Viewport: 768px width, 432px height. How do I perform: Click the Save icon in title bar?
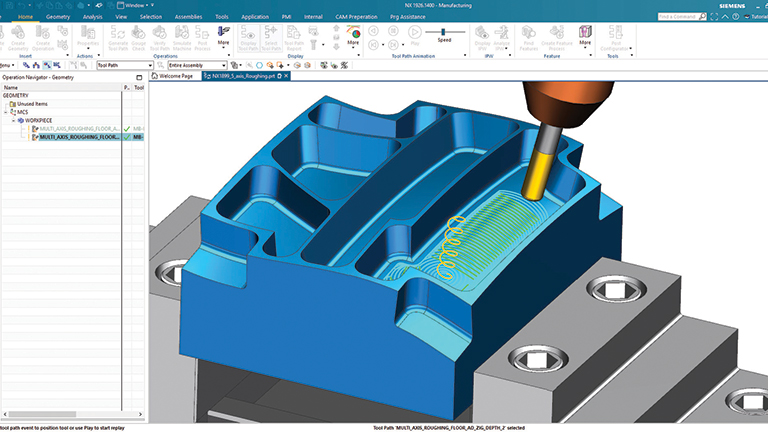pyautogui.click(x=9, y=5)
